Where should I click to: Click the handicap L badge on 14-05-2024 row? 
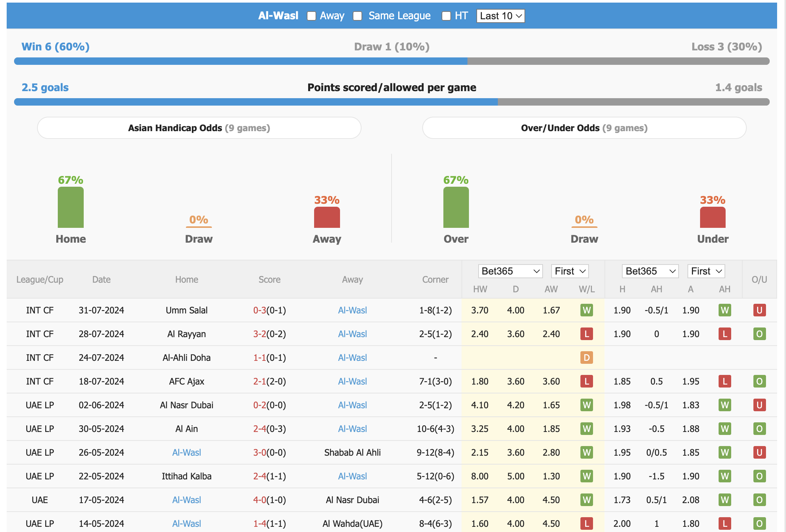pyautogui.click(x=725, y=523)
